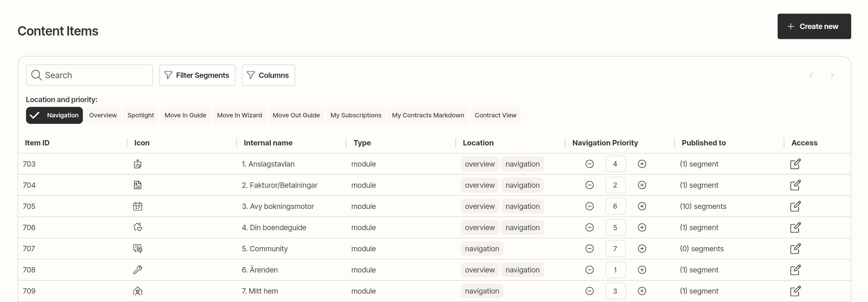Select the Move In Wizard filter

click(x=239, y=116)
